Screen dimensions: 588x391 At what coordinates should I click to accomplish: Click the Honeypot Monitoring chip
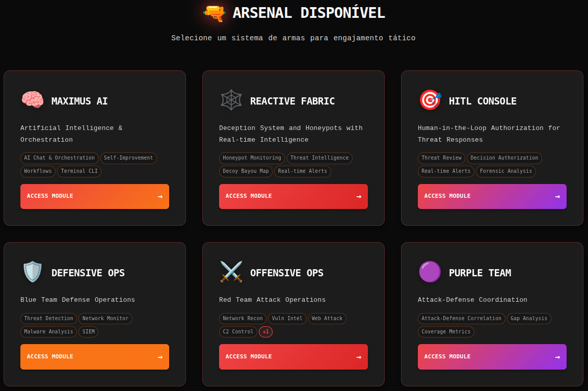(252, 158)
